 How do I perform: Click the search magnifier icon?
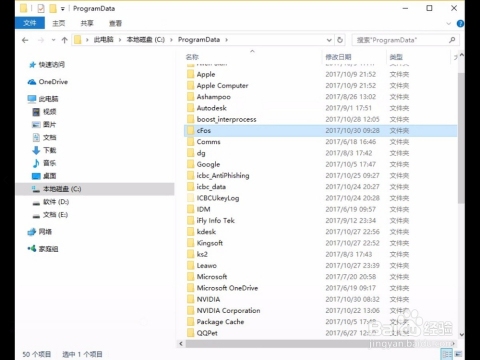point(452,40)
